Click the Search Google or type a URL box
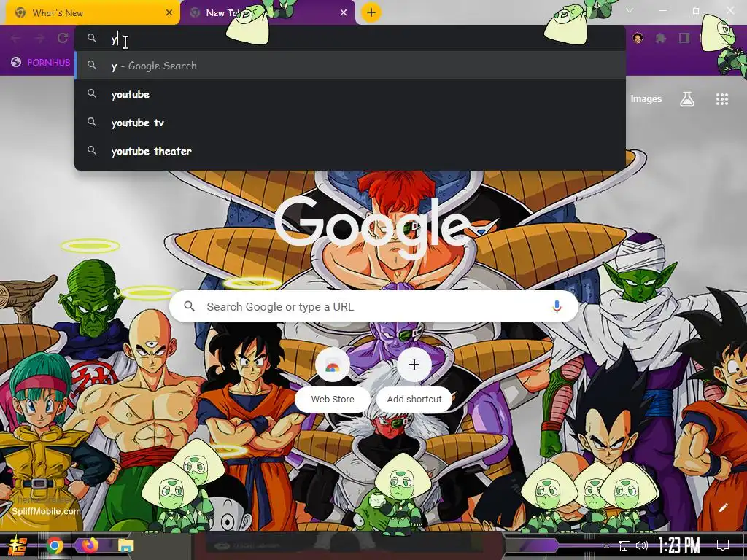Viewport: 747px width, 560px height. click(374, 307)
